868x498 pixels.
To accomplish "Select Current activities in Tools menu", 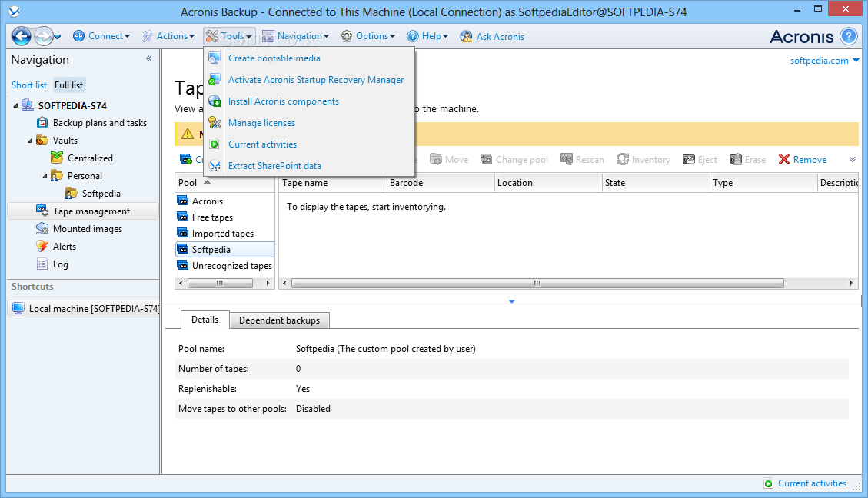I will click(x=309, y=144).
